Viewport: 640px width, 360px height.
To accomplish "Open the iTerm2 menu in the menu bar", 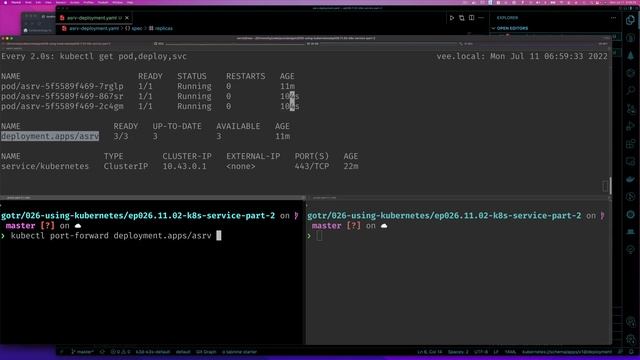I will coord(16,2).
